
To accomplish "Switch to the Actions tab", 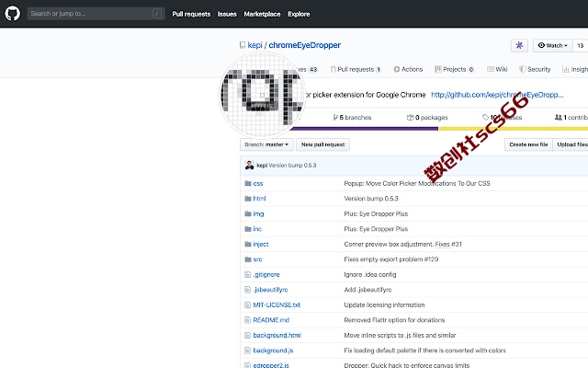I will pyautogui.click(x=408, y=69).
